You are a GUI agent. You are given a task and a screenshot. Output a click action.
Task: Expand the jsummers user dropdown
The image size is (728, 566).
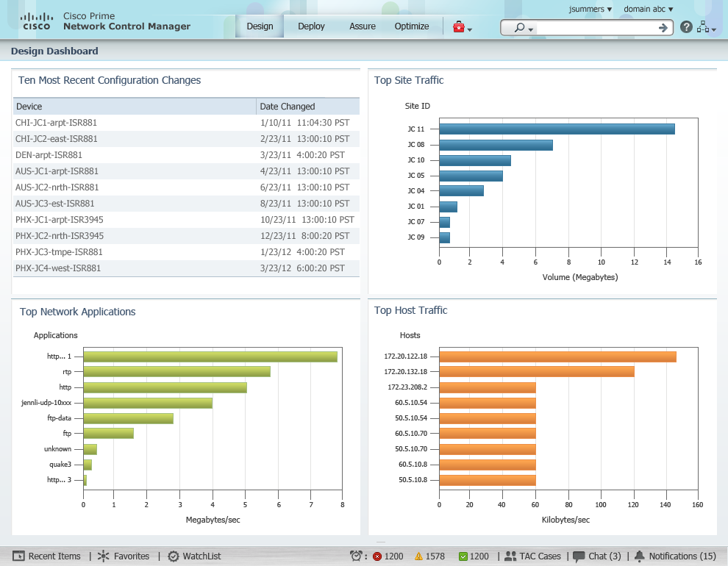(590, 10)
